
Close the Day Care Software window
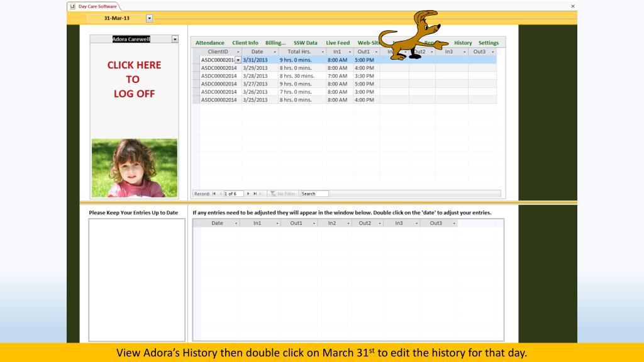(572, 6)
